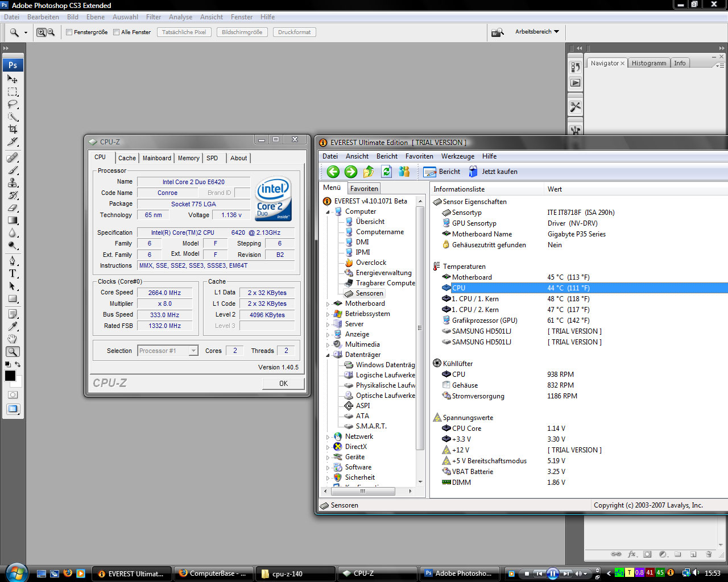
Task: Enable the Fenstergröße checkbox
Action: (69, 32)
